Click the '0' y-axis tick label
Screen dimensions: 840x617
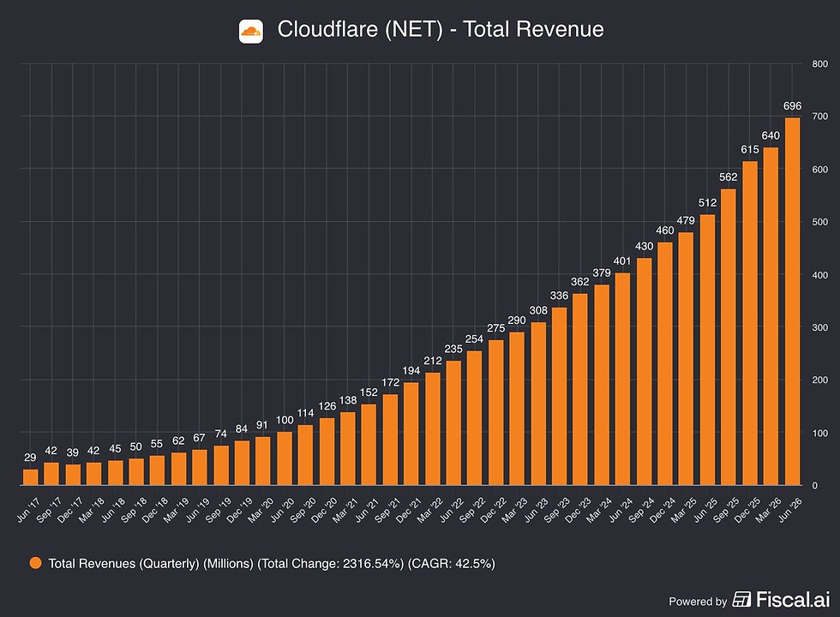tap(815, 485)
